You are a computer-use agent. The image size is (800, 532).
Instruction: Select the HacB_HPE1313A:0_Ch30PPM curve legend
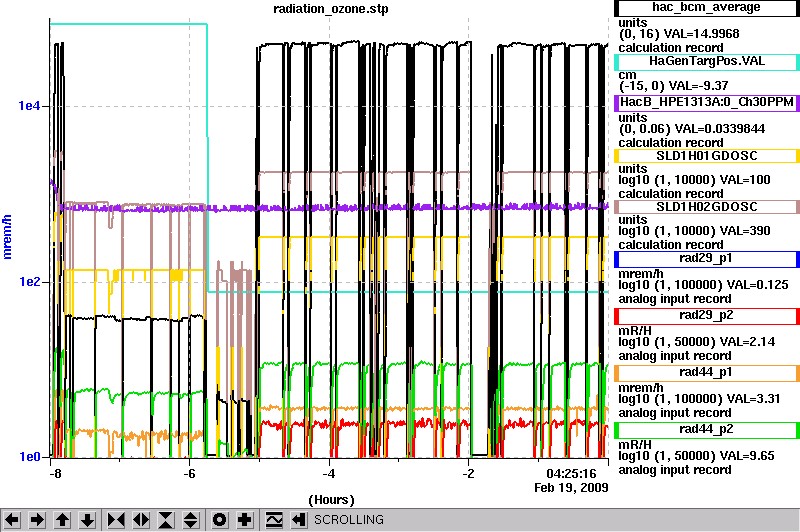pyautogui.click(x=707, y=103)
